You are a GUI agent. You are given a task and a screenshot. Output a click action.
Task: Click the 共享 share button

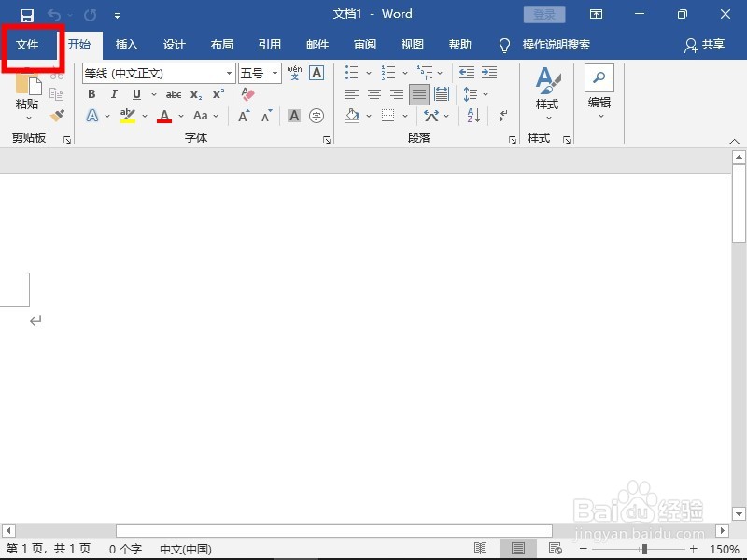(x=705, y=45)
